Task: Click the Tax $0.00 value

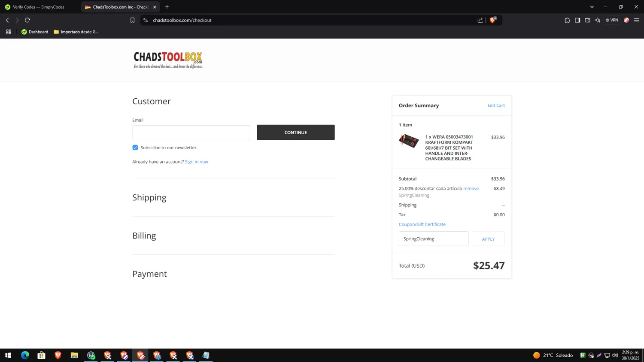Action: (x=499, y=215)
